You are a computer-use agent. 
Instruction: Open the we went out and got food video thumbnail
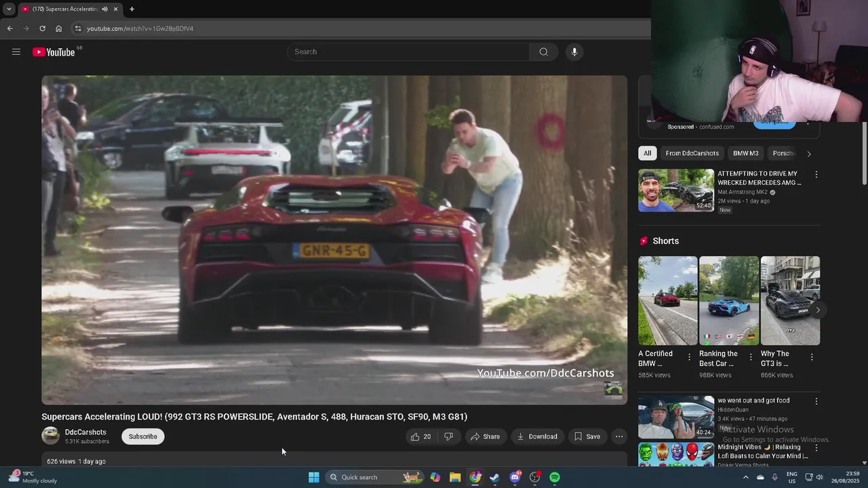click(676, 417)
